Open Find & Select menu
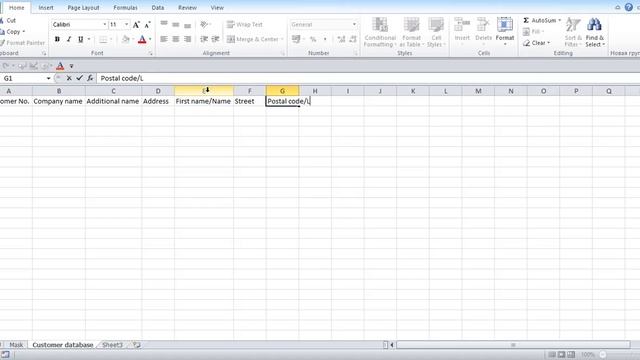This screenshot has width=640, height=360. tap(595, 32)
